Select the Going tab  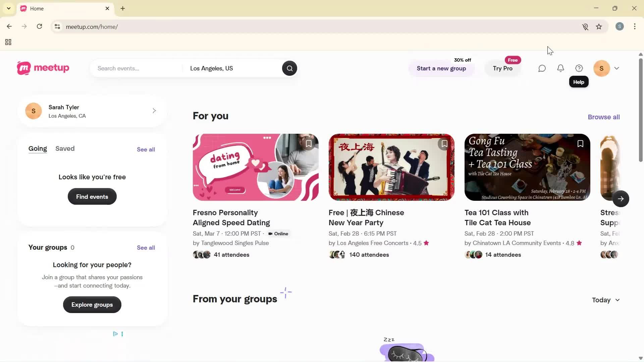click(38, 148)
